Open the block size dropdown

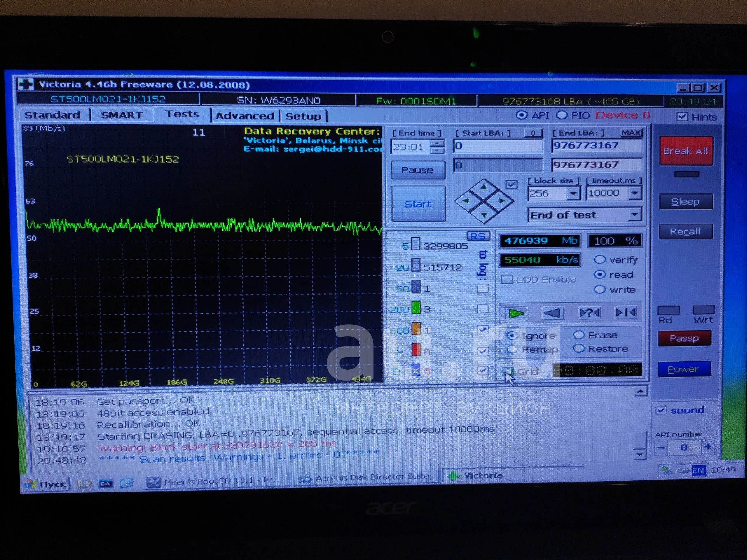click(x=573, y=193)
